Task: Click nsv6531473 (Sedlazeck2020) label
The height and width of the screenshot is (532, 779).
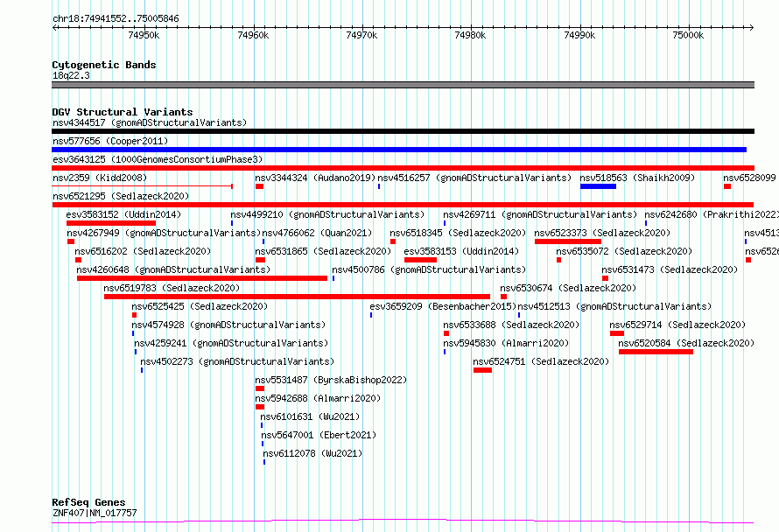Action: 670,269
